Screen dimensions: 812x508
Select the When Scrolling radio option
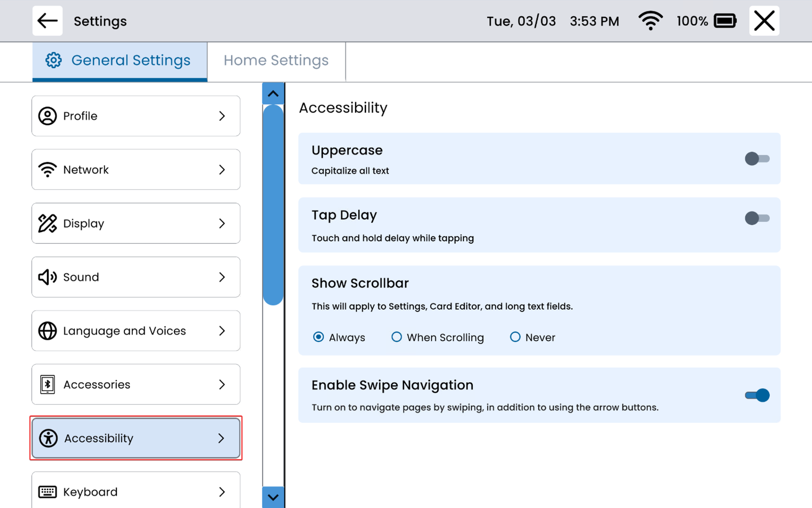[396, 337]
